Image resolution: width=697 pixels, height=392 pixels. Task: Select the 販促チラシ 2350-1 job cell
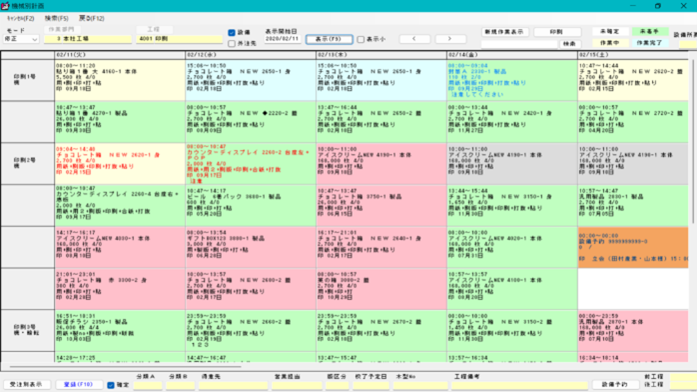[x=120, y=330]
